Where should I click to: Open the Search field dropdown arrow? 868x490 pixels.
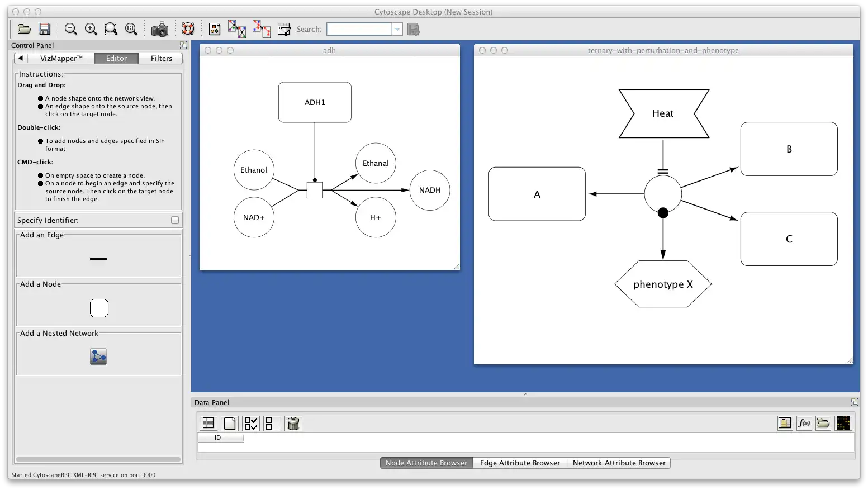click(397, 29)
